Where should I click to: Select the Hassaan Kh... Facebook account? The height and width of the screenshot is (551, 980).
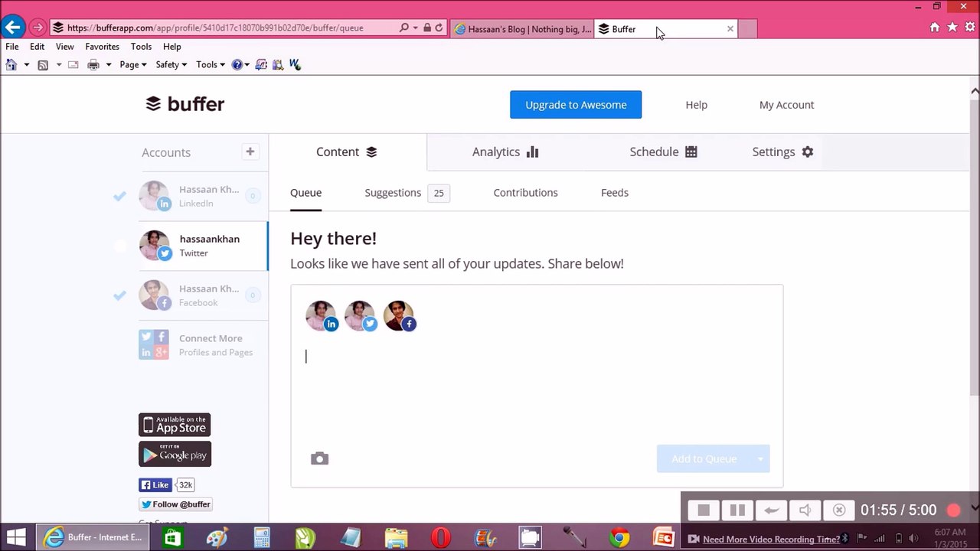click(203, 295)
